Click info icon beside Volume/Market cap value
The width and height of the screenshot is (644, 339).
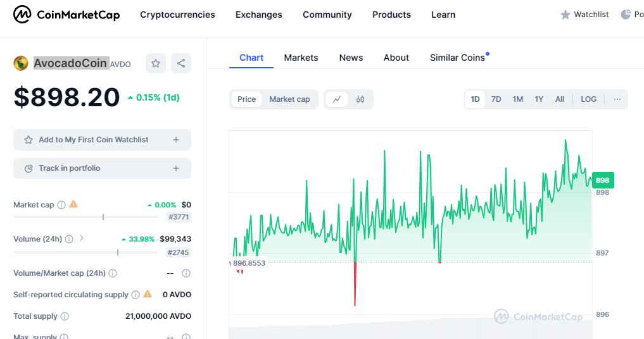tap(186, 273)
